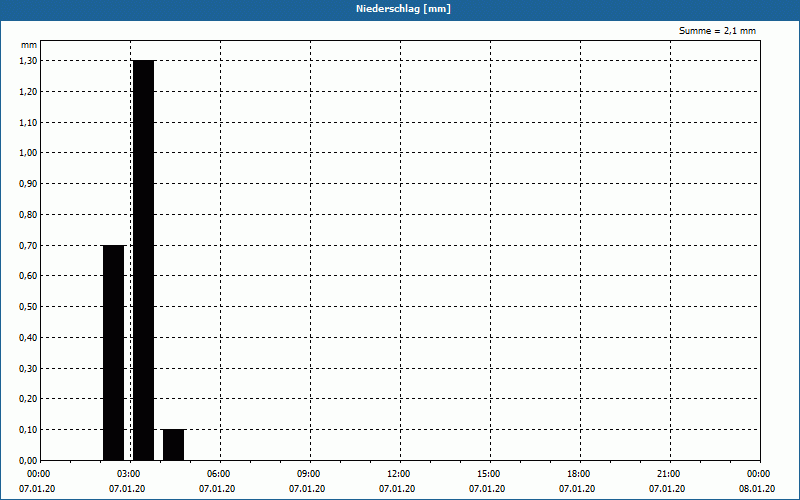Image resolution: width=800 pixels, height=500 pixels.
Task: Click the 0,70 y-axis value
Action: (28, 245)
